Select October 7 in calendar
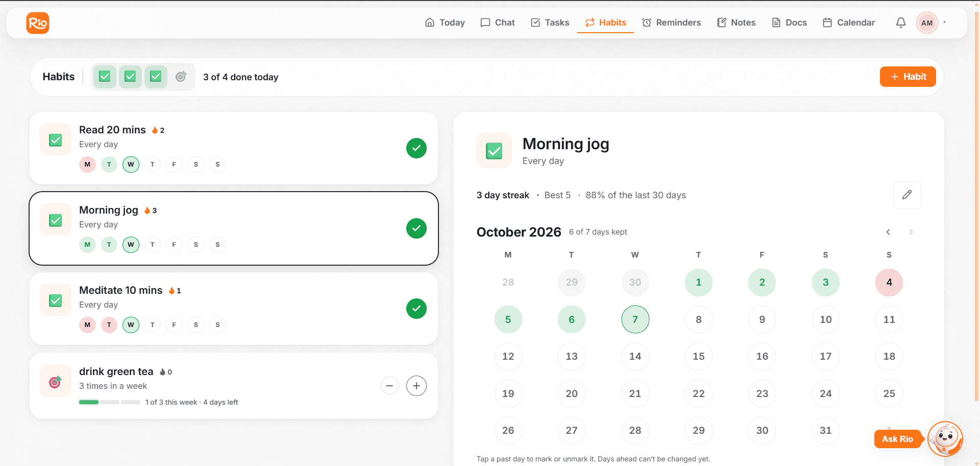Image resolution: width=980 pixels, height=466 pixels. tap(635, 319)
